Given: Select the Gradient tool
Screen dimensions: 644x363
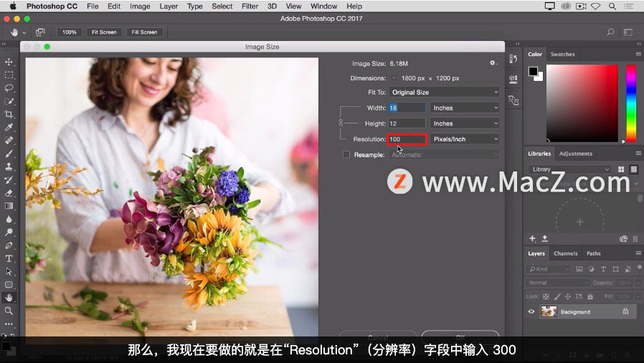Looking at the screenshot, I should point(9,206).
